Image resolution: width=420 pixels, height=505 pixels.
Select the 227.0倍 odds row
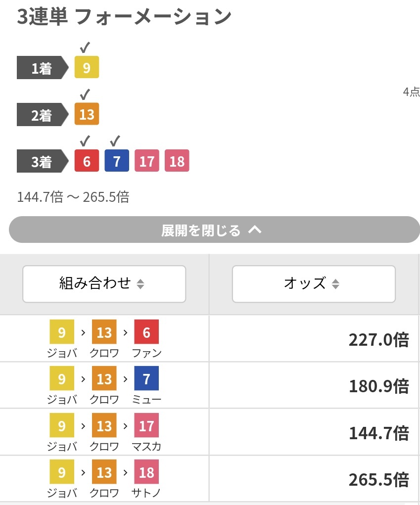coord(210,338)
